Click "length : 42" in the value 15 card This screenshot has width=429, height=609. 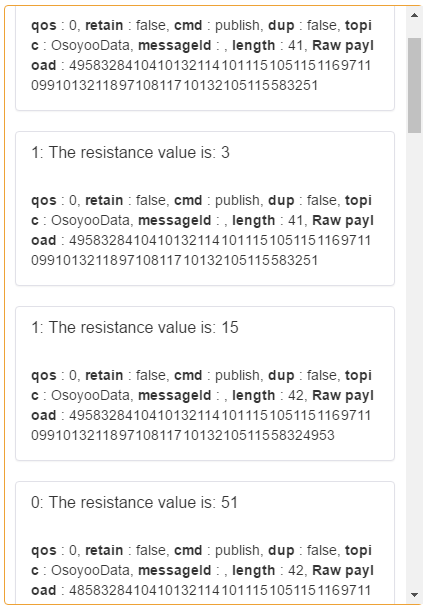(268, 395)
